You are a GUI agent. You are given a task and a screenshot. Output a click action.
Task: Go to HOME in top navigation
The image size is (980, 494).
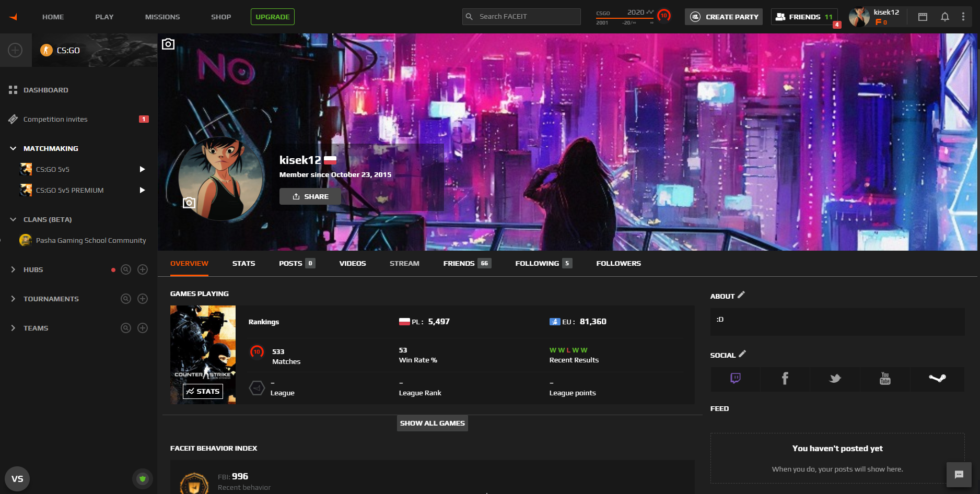pyautogui.click(x=53, y=17)
